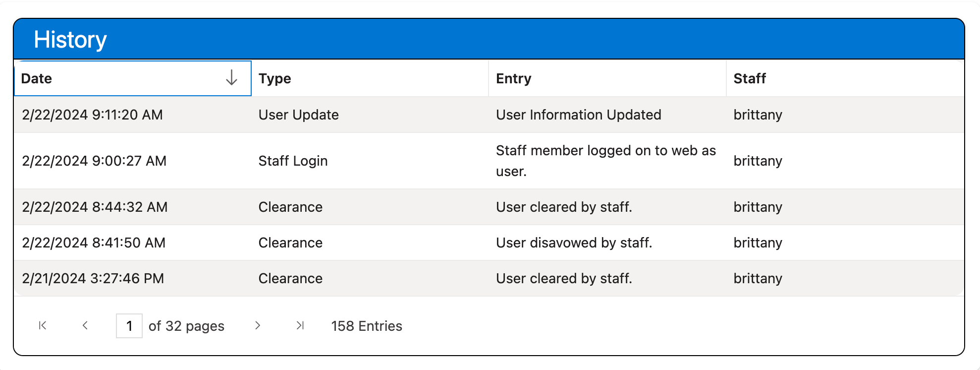Click the page number input field

pos(130,326)
